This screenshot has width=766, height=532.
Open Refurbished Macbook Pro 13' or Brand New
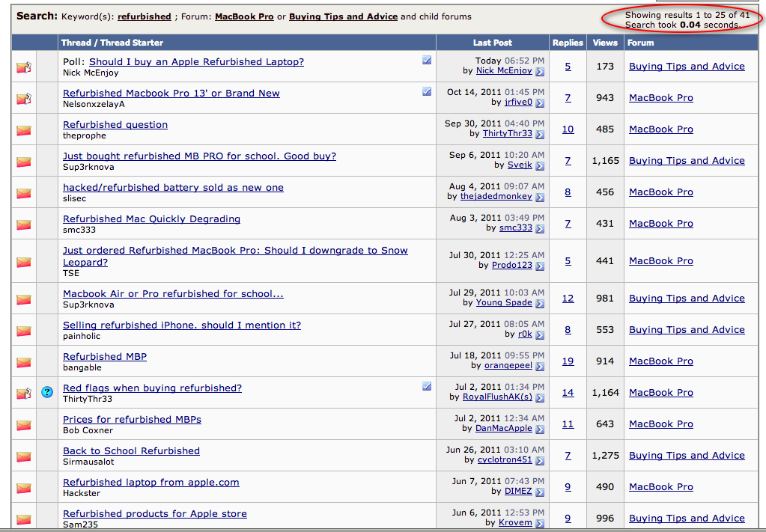171,94
